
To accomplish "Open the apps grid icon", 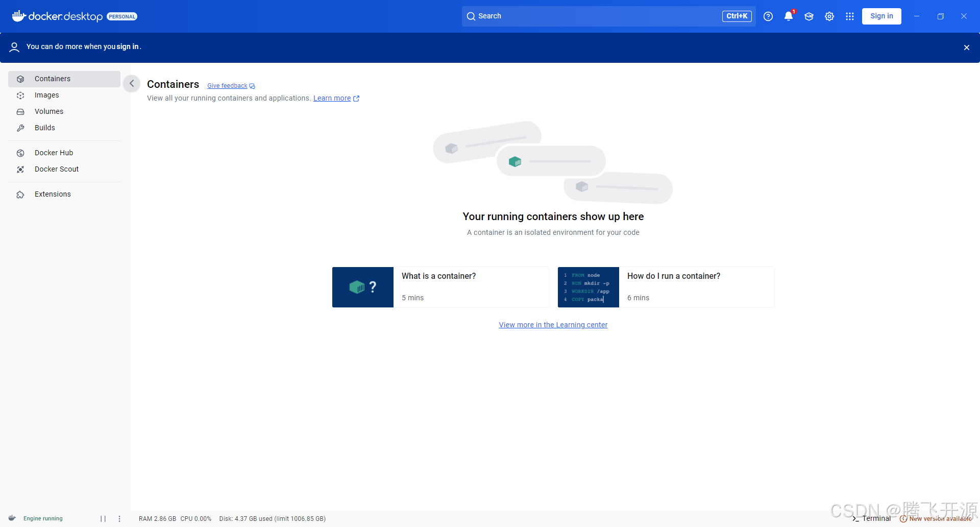I will click(850, 16).
